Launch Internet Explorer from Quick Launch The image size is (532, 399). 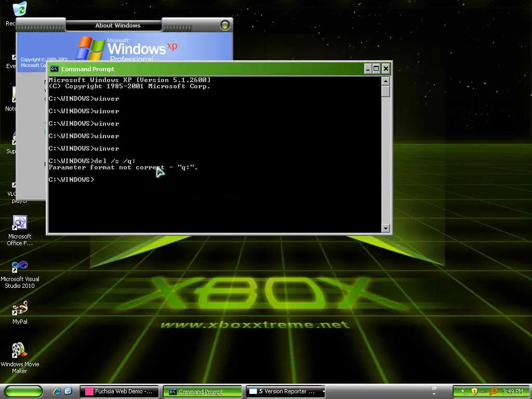pyautogui.click(x=57, y=391)
